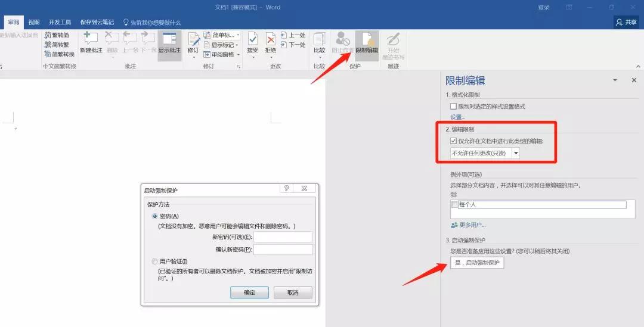Click the 删除 comment icon
644x327 pixels.
(112, 38)
